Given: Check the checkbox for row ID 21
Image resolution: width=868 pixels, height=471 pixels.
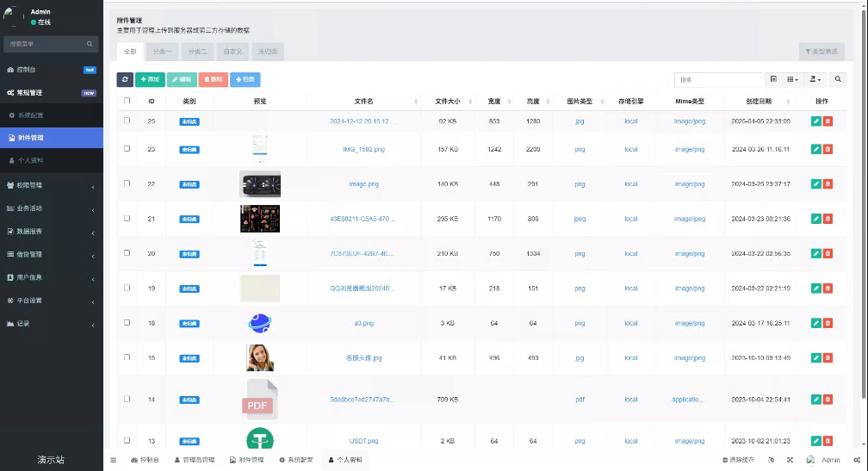Looking at the screenshot, I should click(x=127, y=219).
